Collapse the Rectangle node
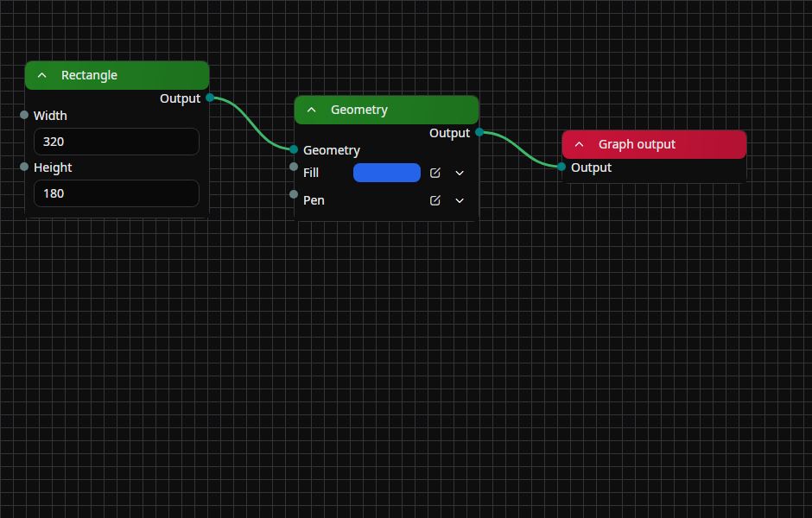This screenshot has width=812, height=518. [42, 76]
